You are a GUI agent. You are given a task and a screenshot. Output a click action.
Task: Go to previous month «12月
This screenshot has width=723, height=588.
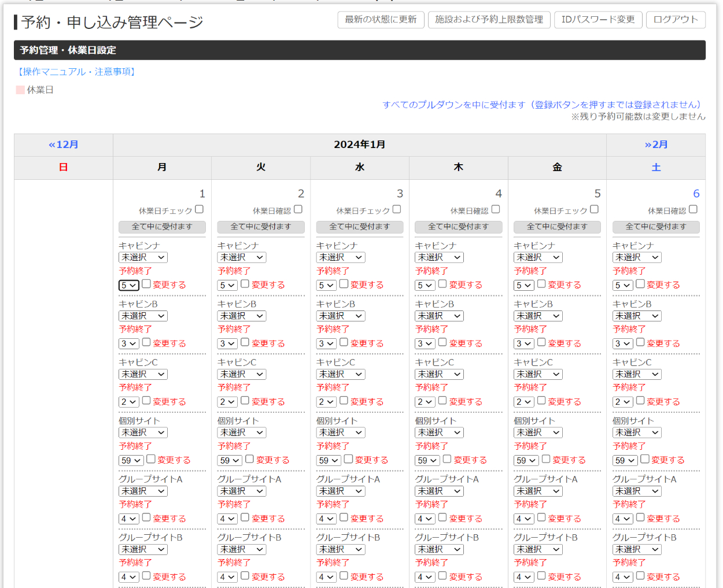click(x=64, y=145)
